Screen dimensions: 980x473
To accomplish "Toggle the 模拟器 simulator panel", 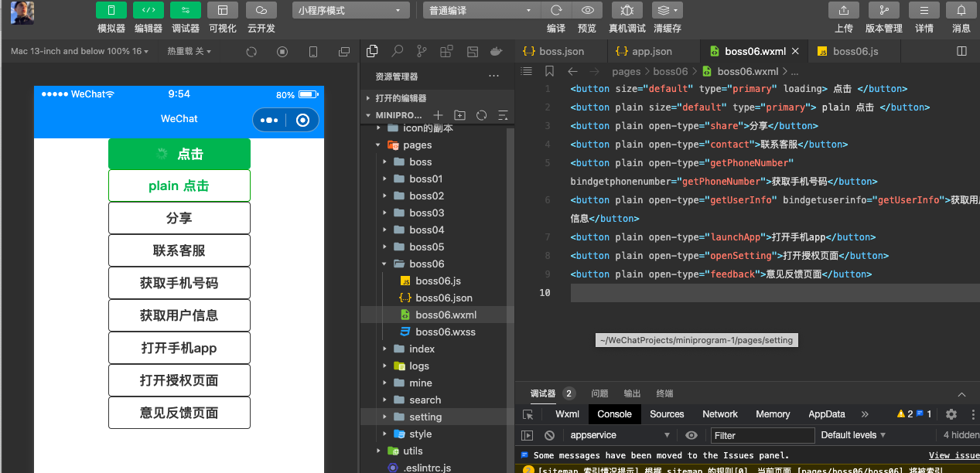I will [x=111, y=10].
